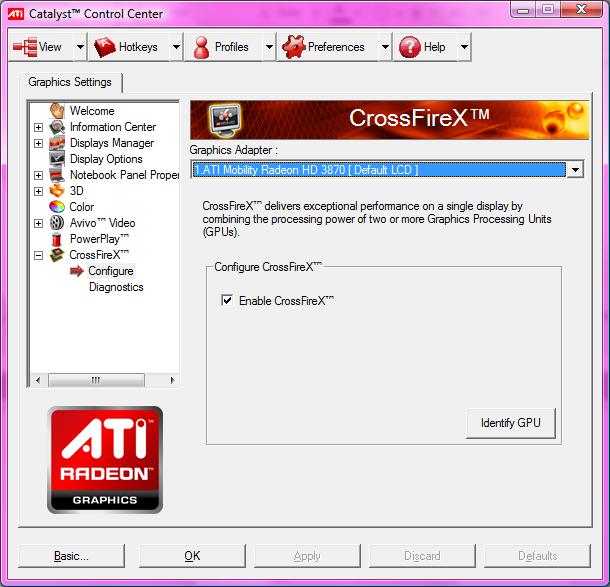This screenshot has height=587, width=610.
Task: Confirm settings with the OK button
Action: pyautogui.click(x=192, y=555)
